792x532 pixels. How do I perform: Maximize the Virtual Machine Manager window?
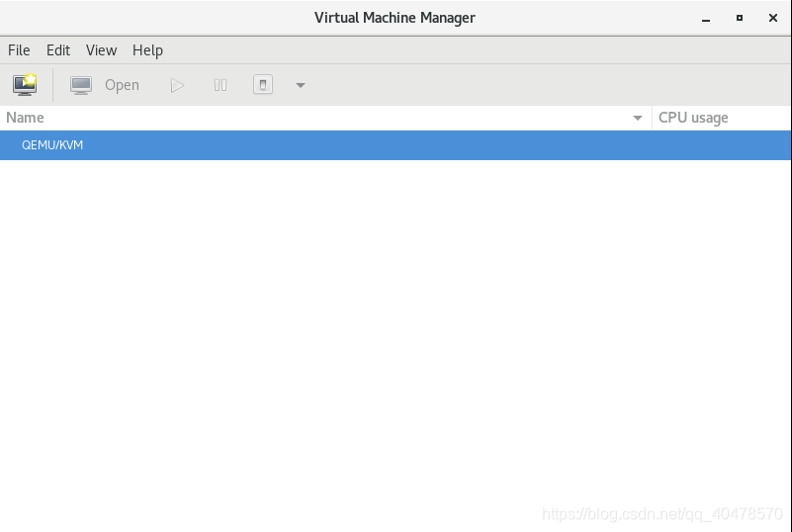pyautogui.click(x=740, y=18)
